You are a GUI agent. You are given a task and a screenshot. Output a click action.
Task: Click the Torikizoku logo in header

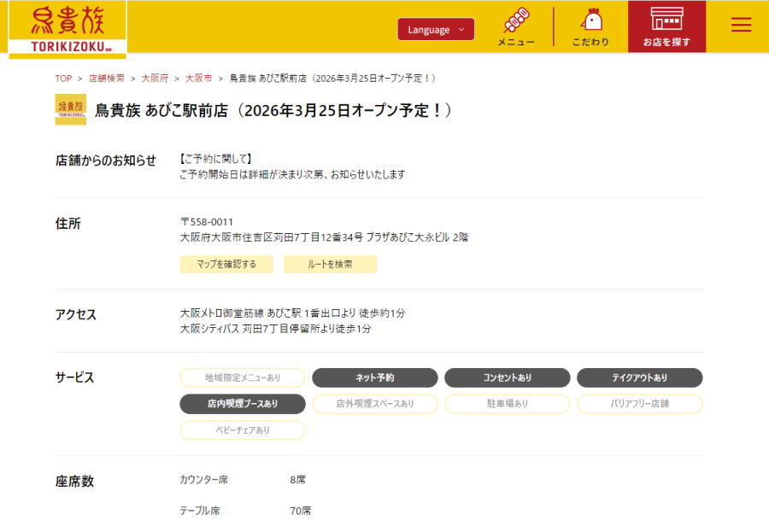point(68,28)
